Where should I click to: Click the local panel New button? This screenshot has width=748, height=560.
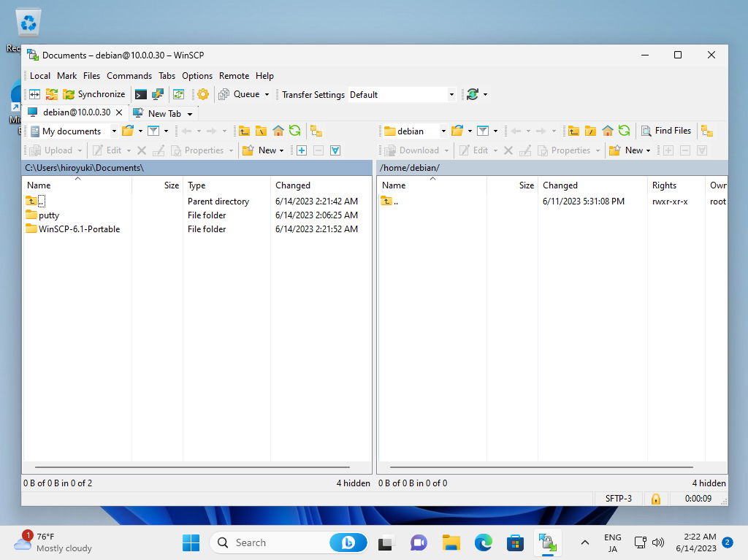[x=260, y=150]
